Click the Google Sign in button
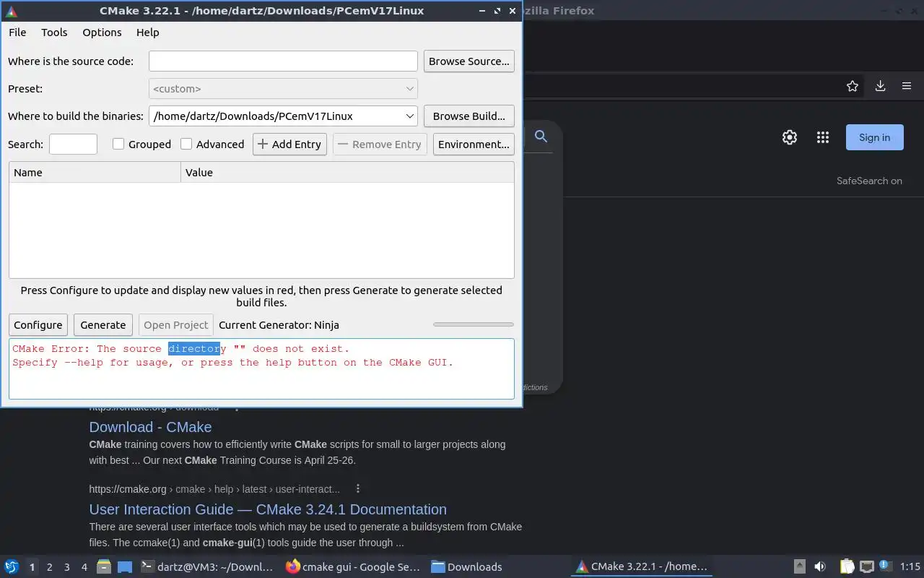924x578 pixels. pyautogui.click(x=875, y=137)
